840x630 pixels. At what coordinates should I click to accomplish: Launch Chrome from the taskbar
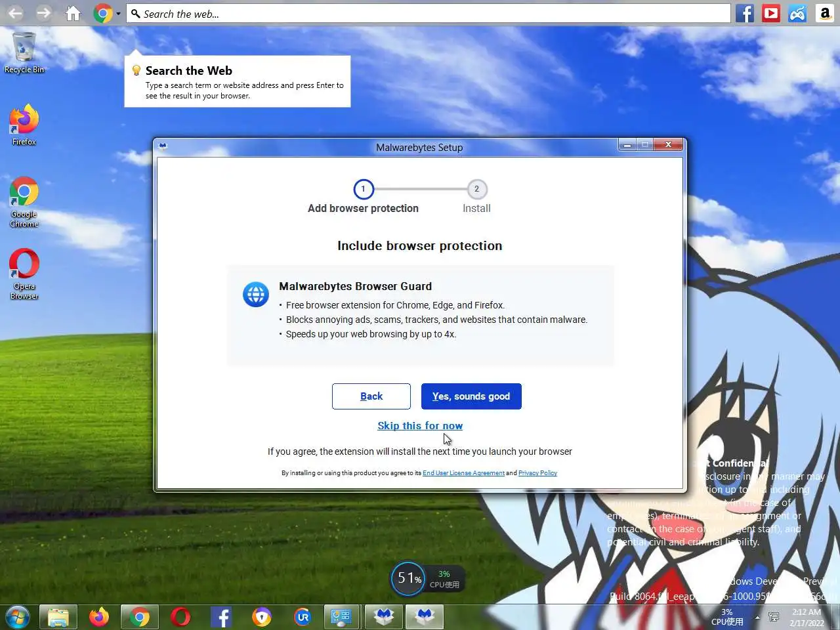point(140,618)
